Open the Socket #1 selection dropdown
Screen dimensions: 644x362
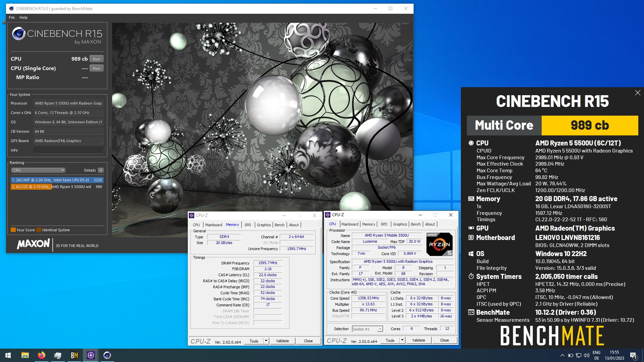click(x=367, y=329)
